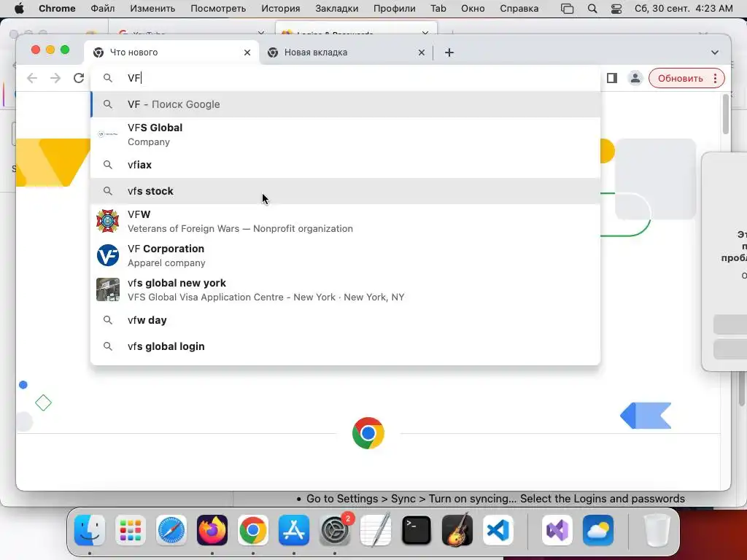The image size is (747, 560).
Task: Select the vfs stock suggestion
Action: [345, 191]
